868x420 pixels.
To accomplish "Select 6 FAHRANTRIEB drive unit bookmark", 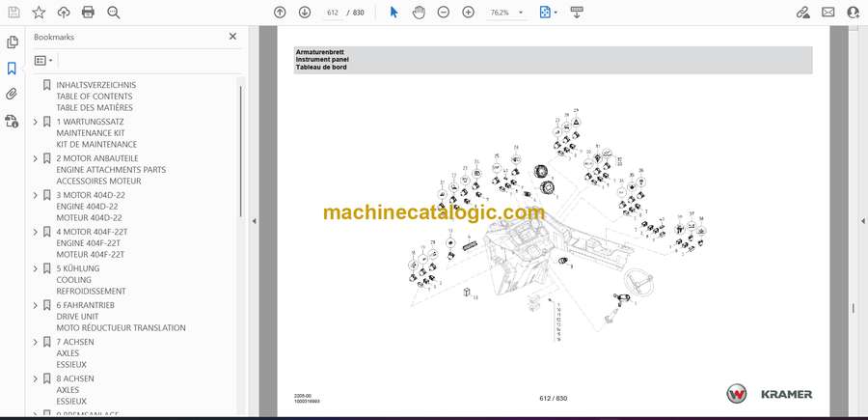I will [121, 317].
